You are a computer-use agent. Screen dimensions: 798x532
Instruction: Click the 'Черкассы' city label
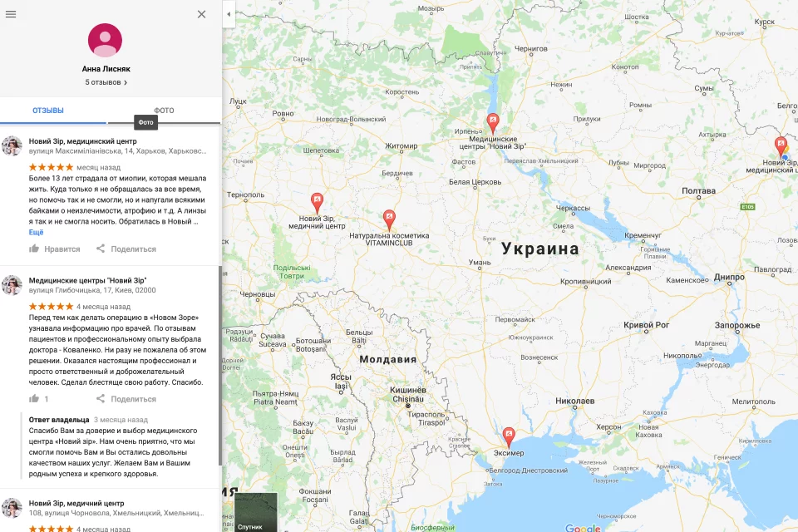click(573, 208)
